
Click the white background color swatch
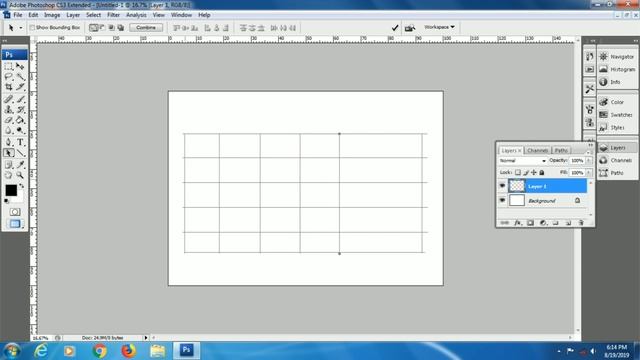tap(19, 199)
